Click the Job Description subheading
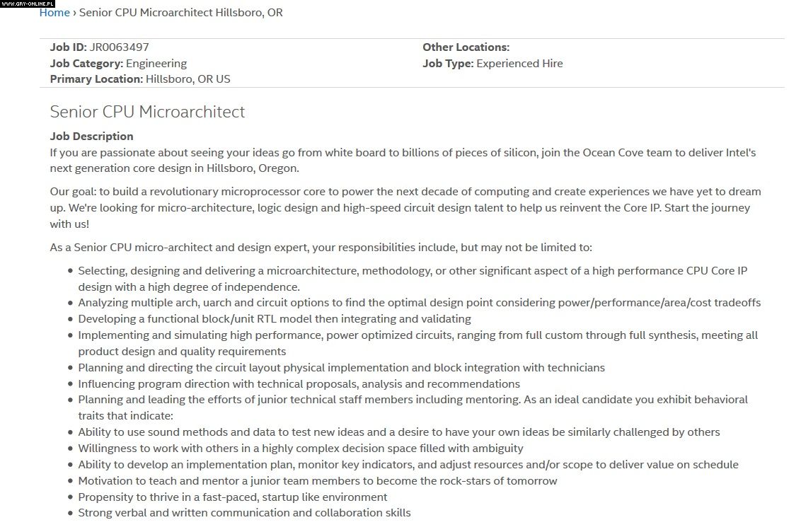801x532 pixels. 91,137
